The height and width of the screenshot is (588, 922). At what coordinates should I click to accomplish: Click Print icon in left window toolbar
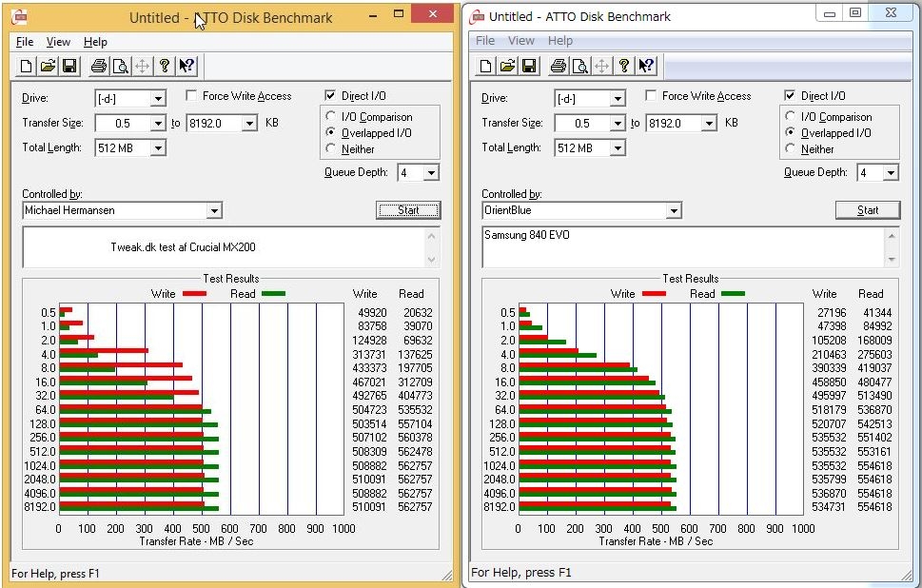(x=98, y=66)
